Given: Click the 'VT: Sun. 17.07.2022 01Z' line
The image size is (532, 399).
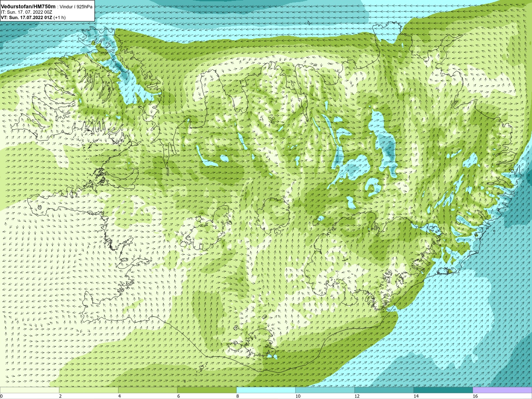Looking at the screenshot, I should pyautogui.click(x=26, y=17).
